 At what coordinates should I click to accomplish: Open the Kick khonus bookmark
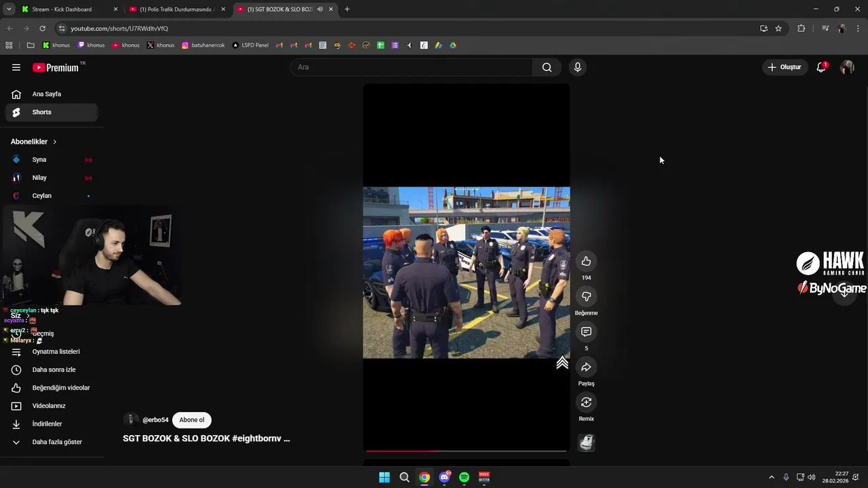point(56,45)
